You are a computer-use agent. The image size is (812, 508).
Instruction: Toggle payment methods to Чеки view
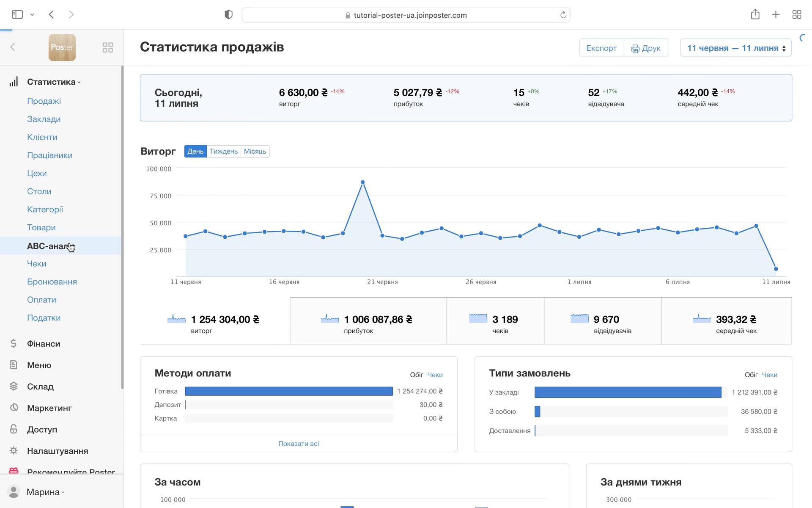pos(435,375)
